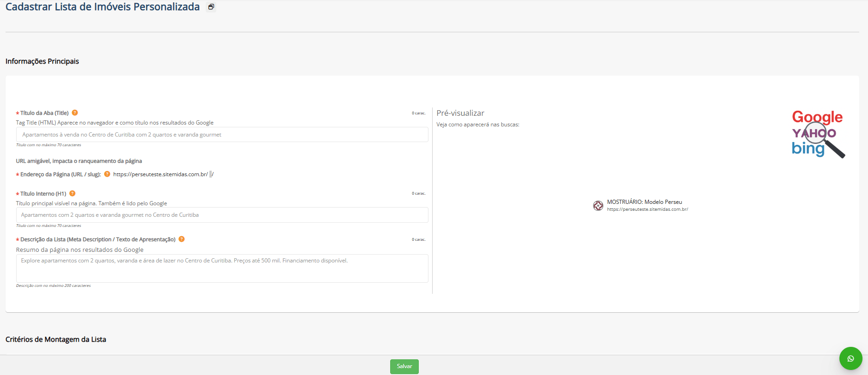This screenshot has width=868, height=375.
Task: Click the Google Yahoo Bing search logo
Action: point(818,133)
